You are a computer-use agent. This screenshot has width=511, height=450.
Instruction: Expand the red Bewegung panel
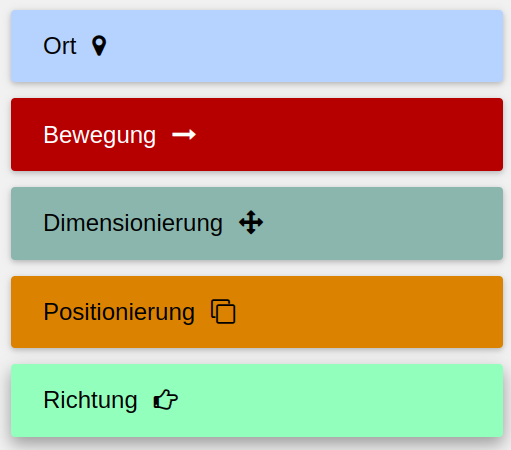coord(257,135)
